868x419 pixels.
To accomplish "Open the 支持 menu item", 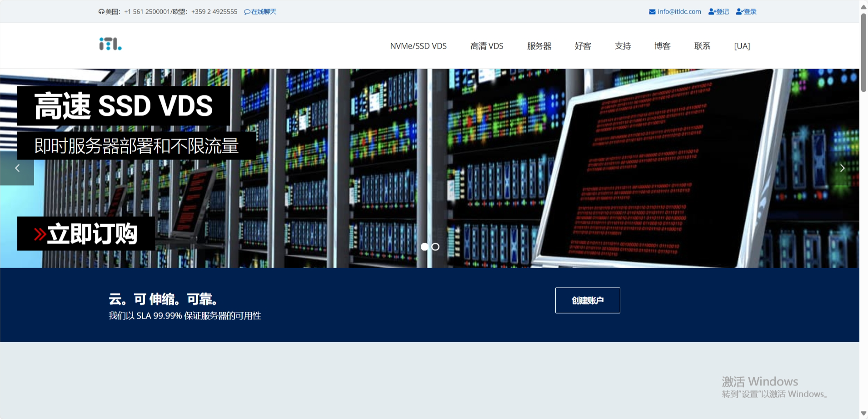I will (x=622, y=46).
